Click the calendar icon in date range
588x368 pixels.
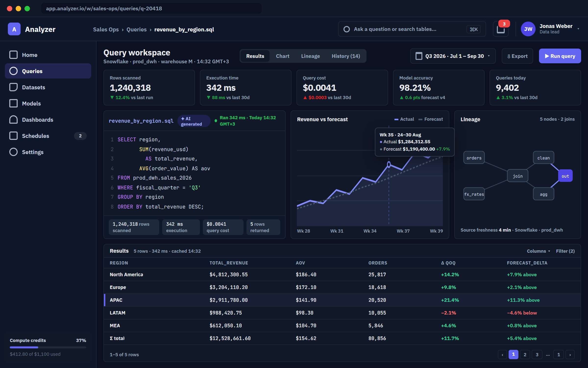(419, 56)
